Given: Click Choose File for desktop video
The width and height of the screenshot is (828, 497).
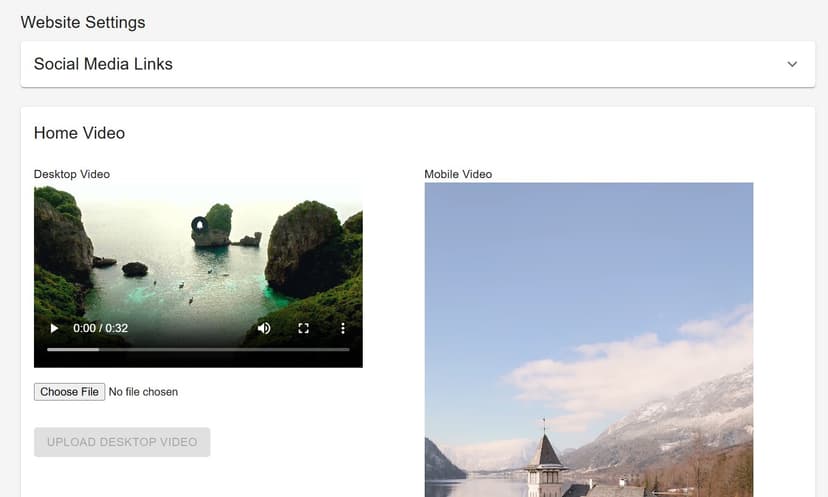Looking at the screenshot, I should (70, 392).
